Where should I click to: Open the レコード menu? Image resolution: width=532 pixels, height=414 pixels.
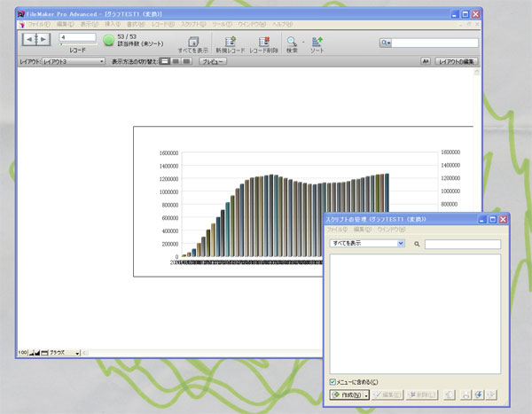163,25
